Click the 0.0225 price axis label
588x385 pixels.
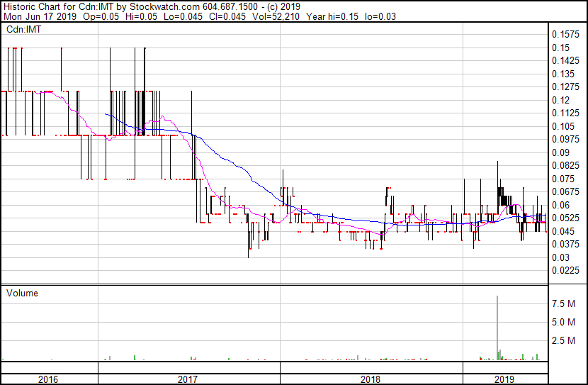[x=566, y=270]
